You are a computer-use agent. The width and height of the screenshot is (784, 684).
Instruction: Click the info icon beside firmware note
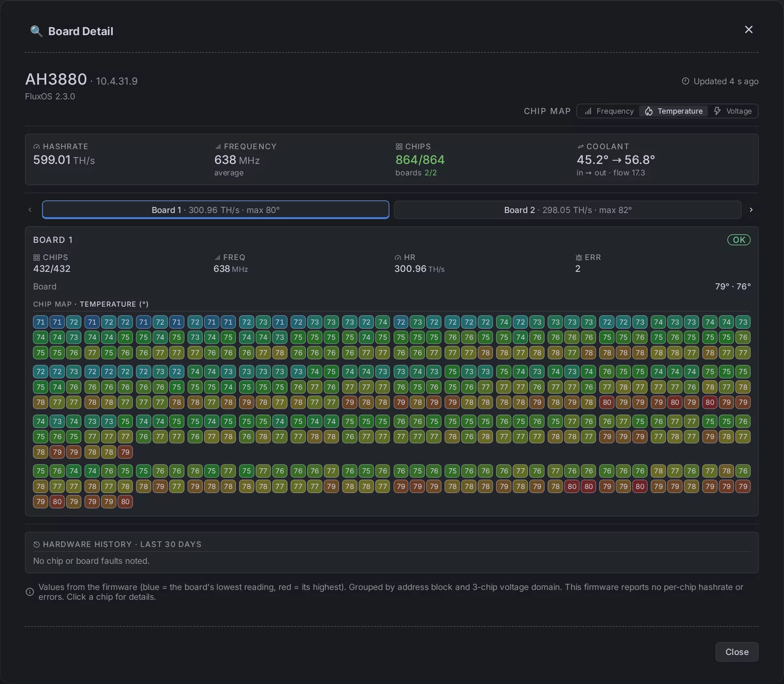coord(30,592)
